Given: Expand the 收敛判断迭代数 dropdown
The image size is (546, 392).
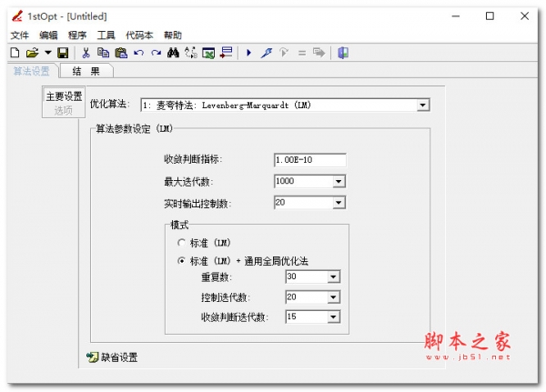Looking at the screenshot, I should coord(333,317).
